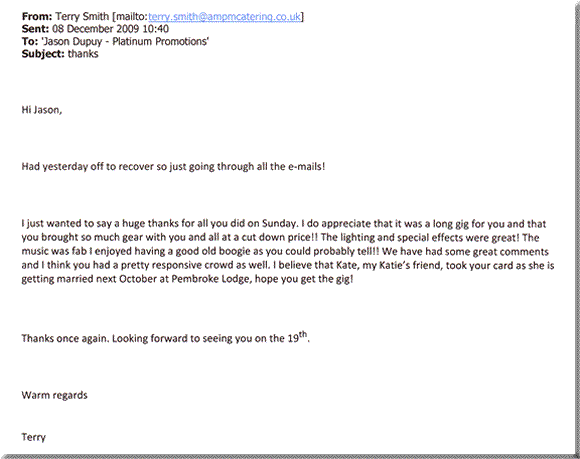Screen dimensions: 580x459
Task: Click the sender name Terry Smith
Action: pos(82,17)
